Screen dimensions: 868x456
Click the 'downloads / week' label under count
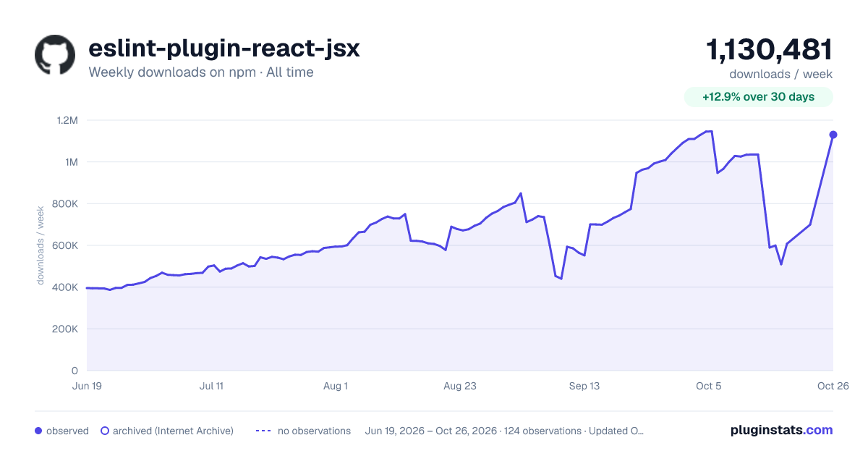point(781,74)
